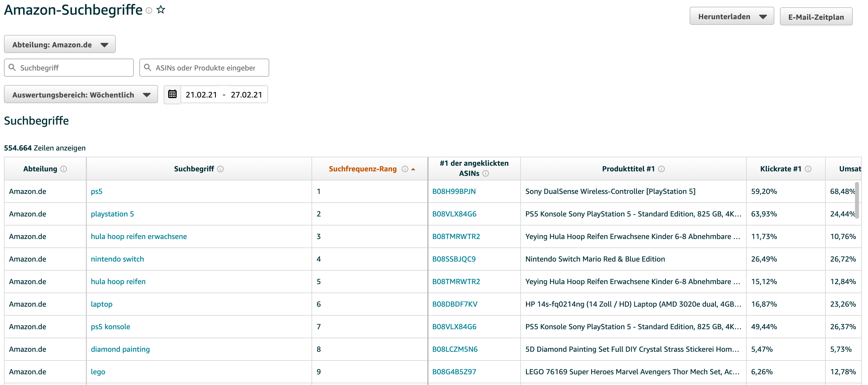Open Abteilung: Amazon.de dropdown
868x385 pixels.
tap(60, 45)
